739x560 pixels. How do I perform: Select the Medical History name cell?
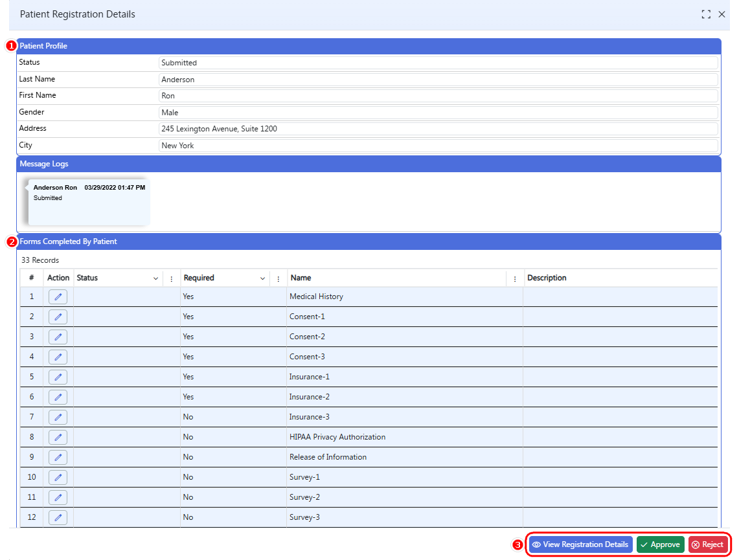click(x=404, y=297)
